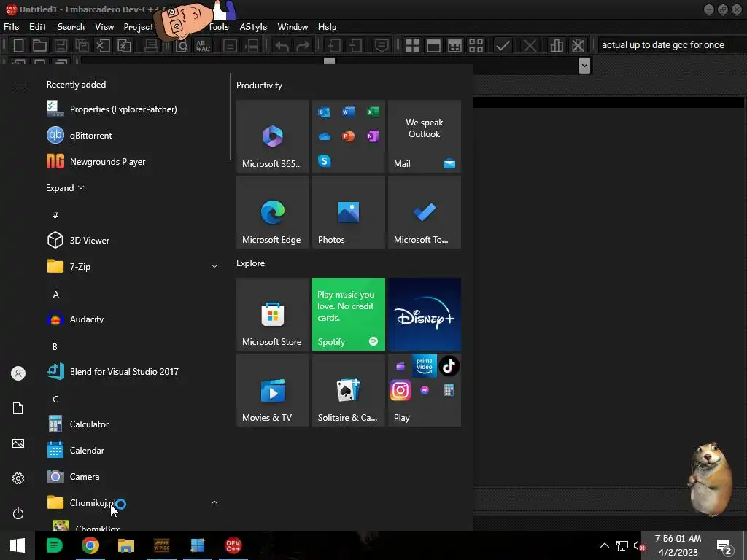Click the muted volume icon in tray

(639, 545)
